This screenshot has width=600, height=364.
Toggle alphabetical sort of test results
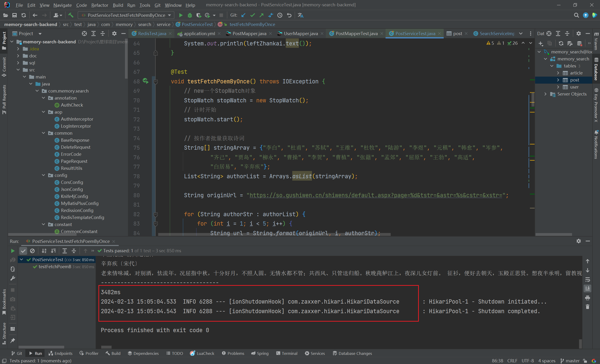pos(44,251)
